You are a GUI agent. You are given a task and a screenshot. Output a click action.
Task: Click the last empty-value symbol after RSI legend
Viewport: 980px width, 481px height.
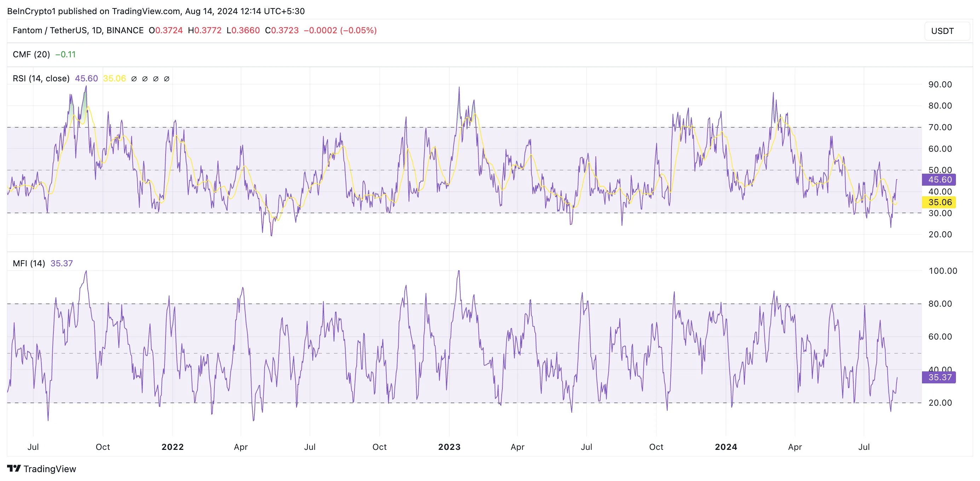click(x=167, y=79)
